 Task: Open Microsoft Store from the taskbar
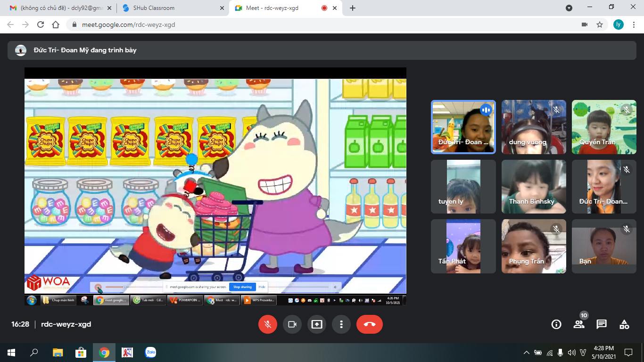(81, 353)
